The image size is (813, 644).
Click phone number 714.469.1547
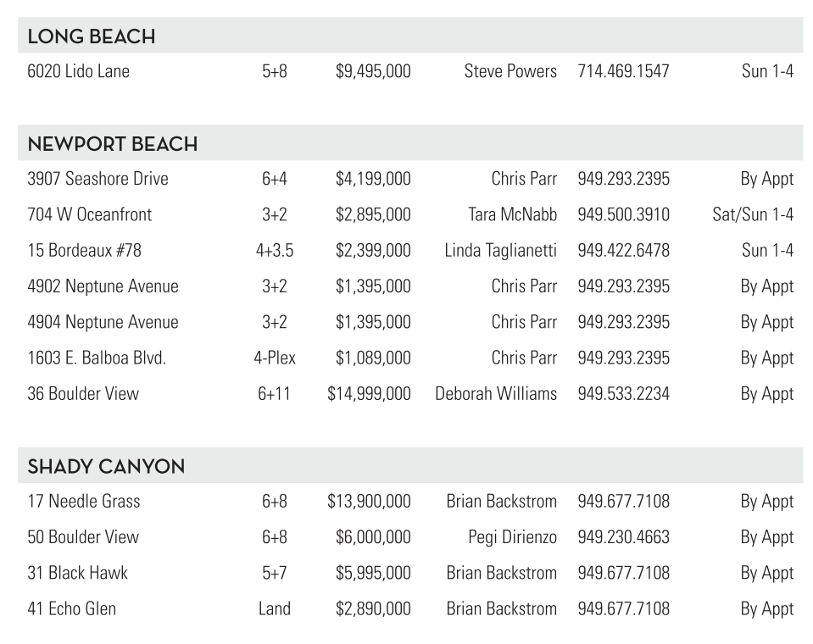(623, 71)
